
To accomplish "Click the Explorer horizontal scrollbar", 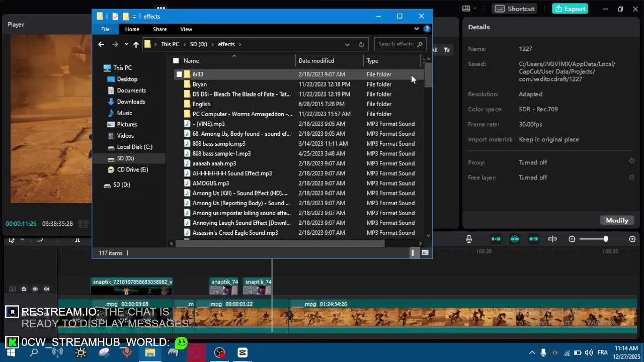I will pos(280,243).
